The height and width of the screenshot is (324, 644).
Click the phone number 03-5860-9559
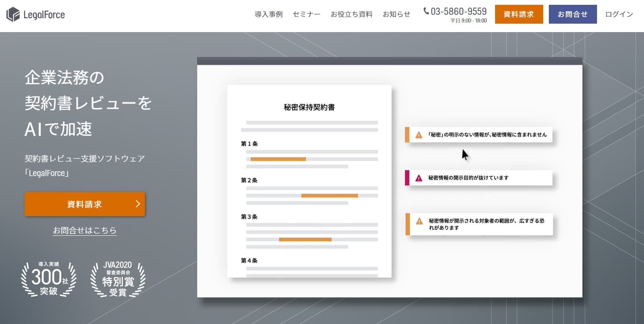459,11
